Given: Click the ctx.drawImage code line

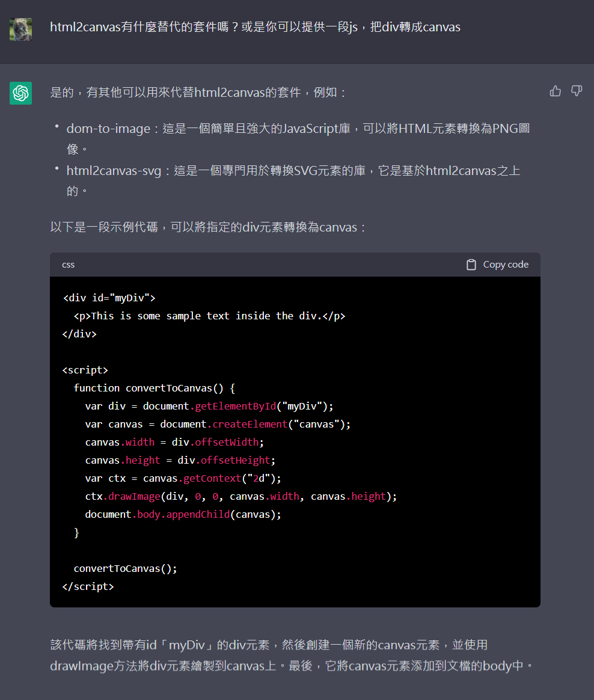Looking at the screenshot, I should 241,496.
